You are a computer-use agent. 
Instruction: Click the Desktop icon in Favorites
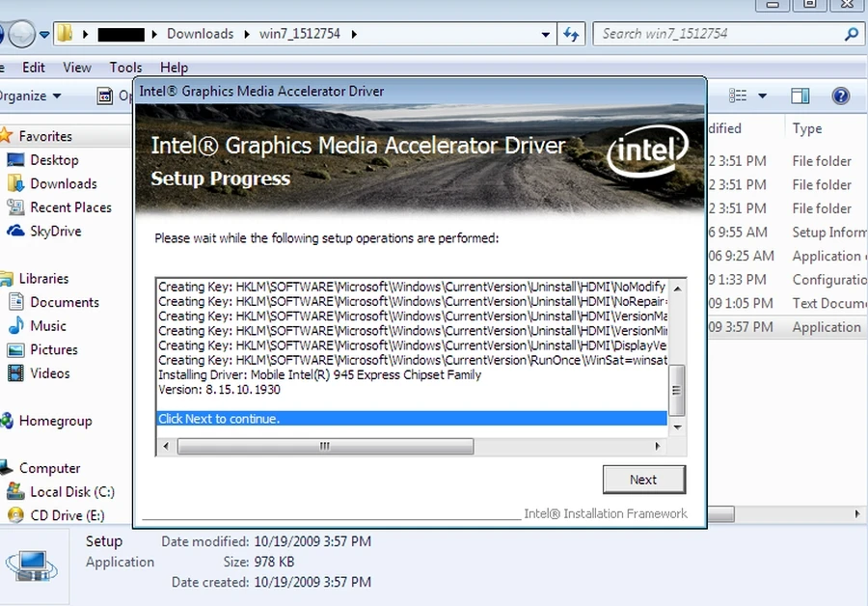click(x=15, y=160)
